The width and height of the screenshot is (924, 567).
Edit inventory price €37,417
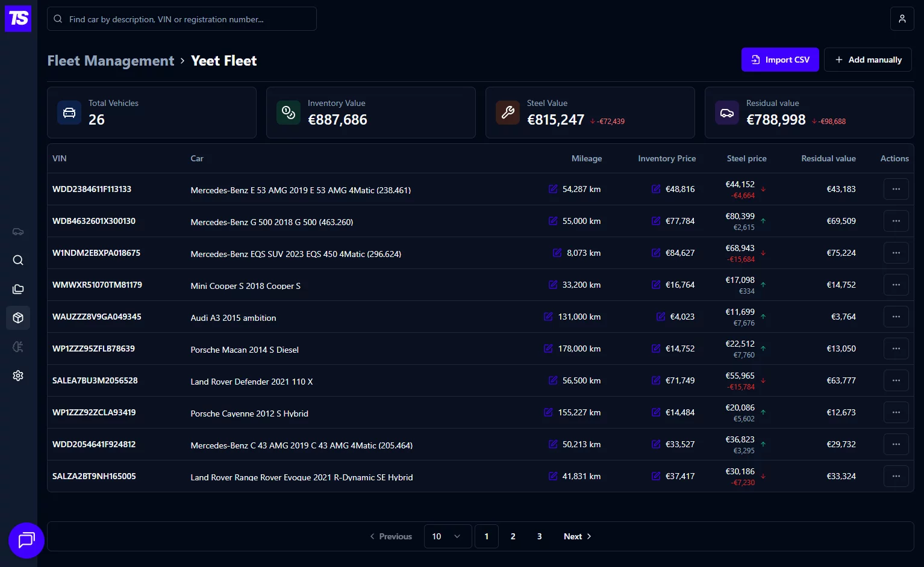(656, 476)
